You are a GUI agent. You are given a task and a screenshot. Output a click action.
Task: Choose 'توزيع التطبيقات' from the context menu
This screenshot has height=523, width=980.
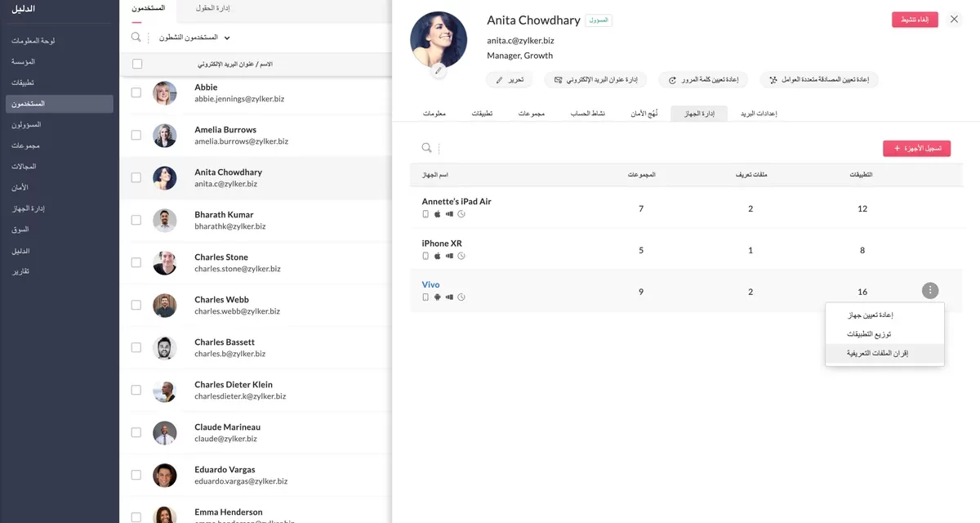click(x=884, y=334)
